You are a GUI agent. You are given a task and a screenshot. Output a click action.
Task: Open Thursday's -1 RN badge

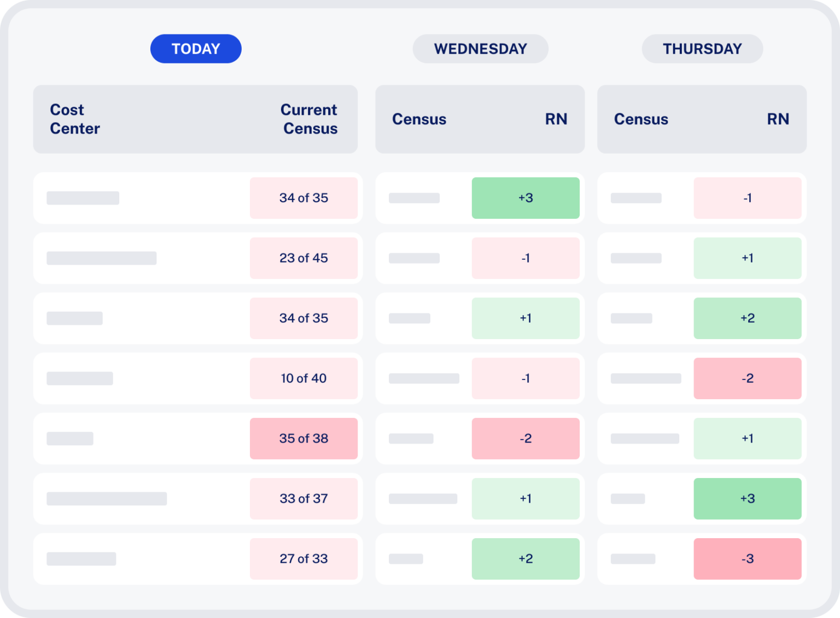point(748,198)
